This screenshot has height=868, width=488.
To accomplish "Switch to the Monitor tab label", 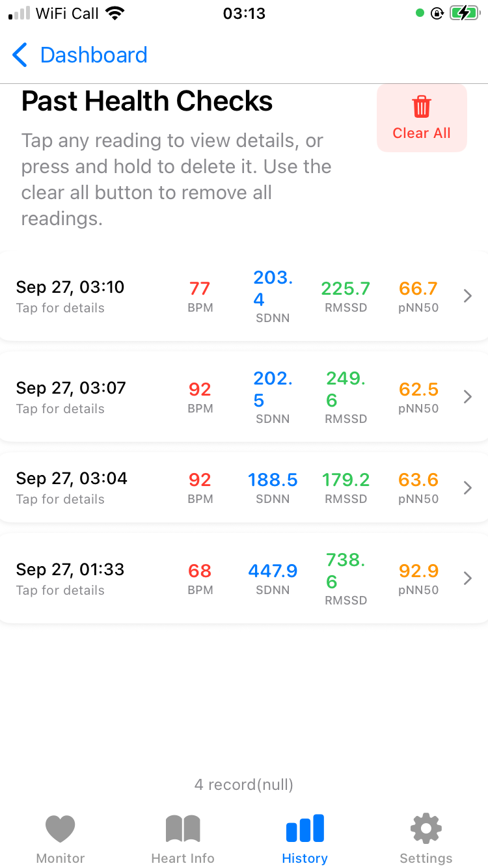I will tap(61, 858).
